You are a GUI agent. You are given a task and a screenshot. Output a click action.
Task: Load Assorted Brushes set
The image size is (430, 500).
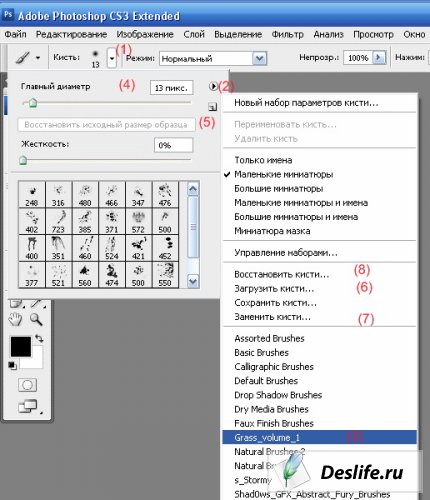[319, 339]
